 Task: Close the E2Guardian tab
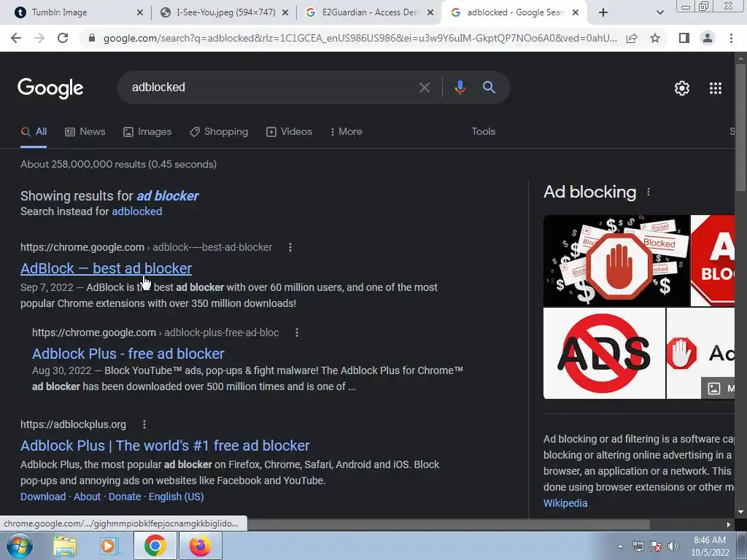point(430,12)
